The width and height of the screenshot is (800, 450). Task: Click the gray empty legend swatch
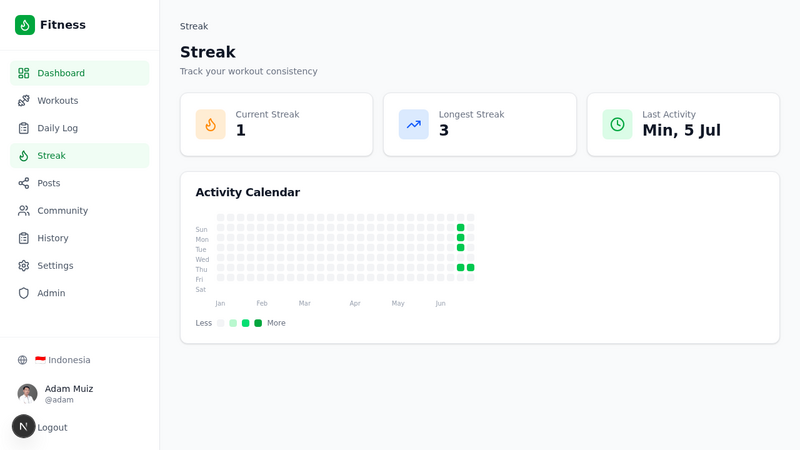pyautogui.click(x=220, y=323)
